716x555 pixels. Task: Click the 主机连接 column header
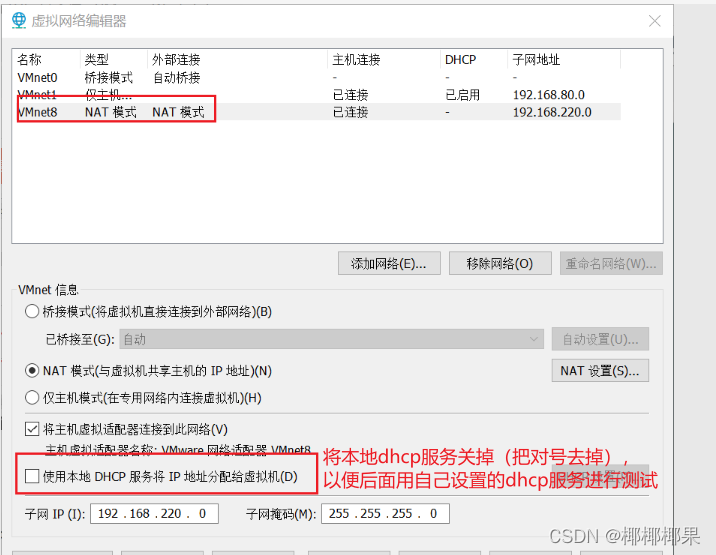coord(384,59)
